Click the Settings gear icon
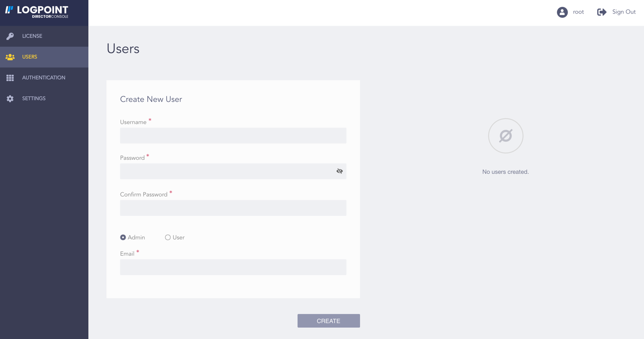The height and width of the screenshot is (339, 644). pyautogui.click(x=10, y=99)
